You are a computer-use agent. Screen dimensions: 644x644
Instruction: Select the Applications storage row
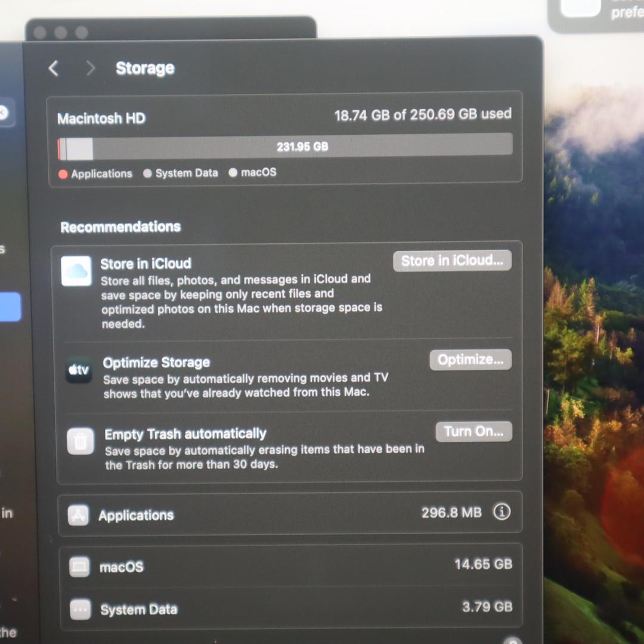pyautogui.click(x=290, y=514)
